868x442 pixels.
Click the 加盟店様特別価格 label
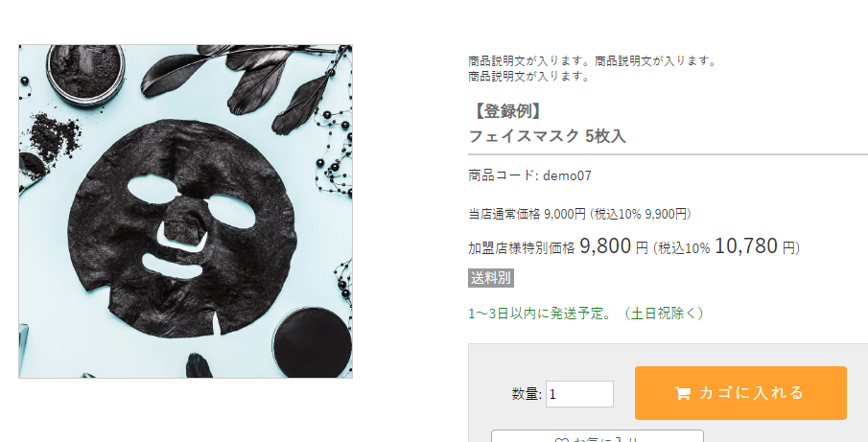522,248
